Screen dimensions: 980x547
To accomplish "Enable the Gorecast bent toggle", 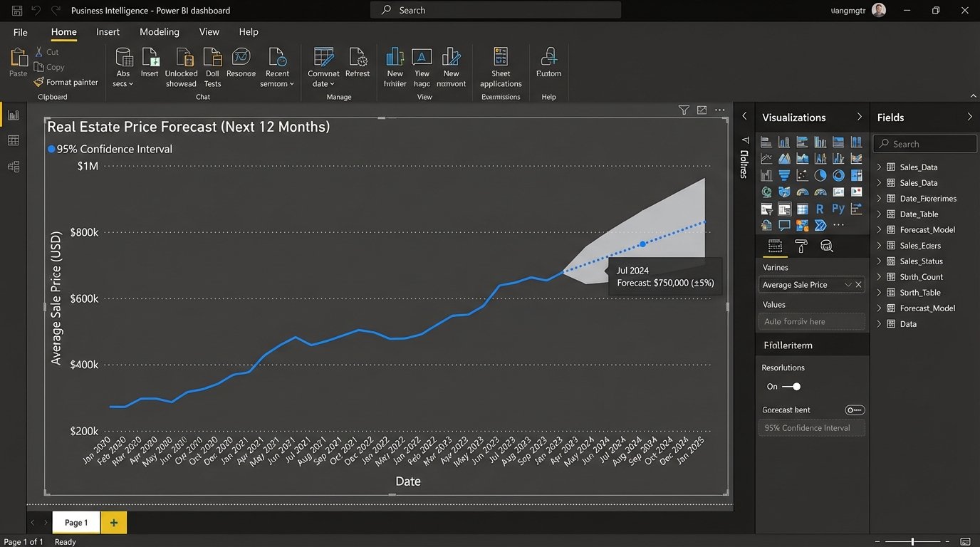I will [854, 410].
